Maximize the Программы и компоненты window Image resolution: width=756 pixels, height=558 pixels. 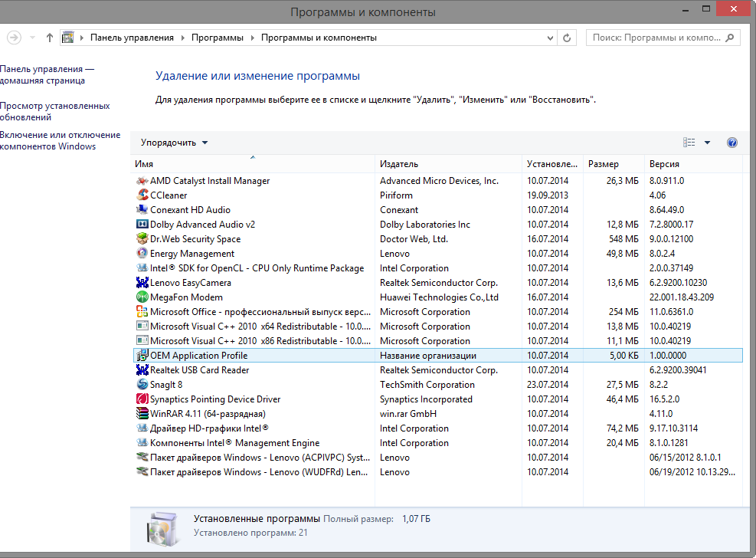pos(706,8)
